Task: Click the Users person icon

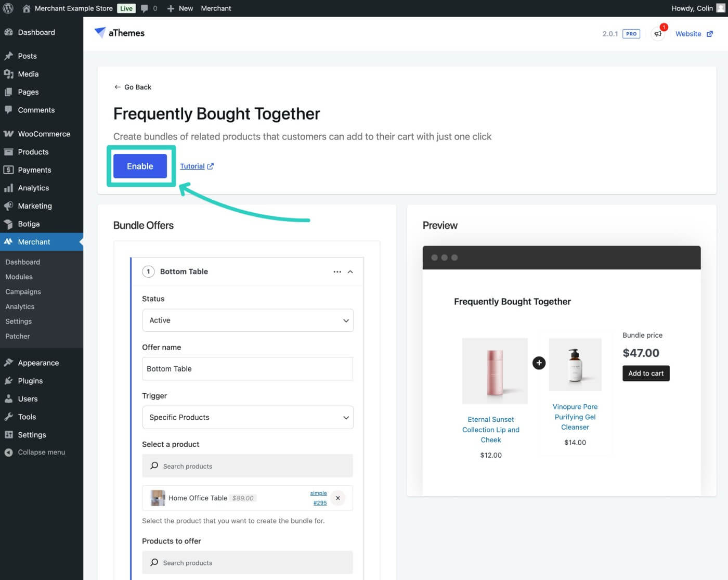Action: pos(8,398)
